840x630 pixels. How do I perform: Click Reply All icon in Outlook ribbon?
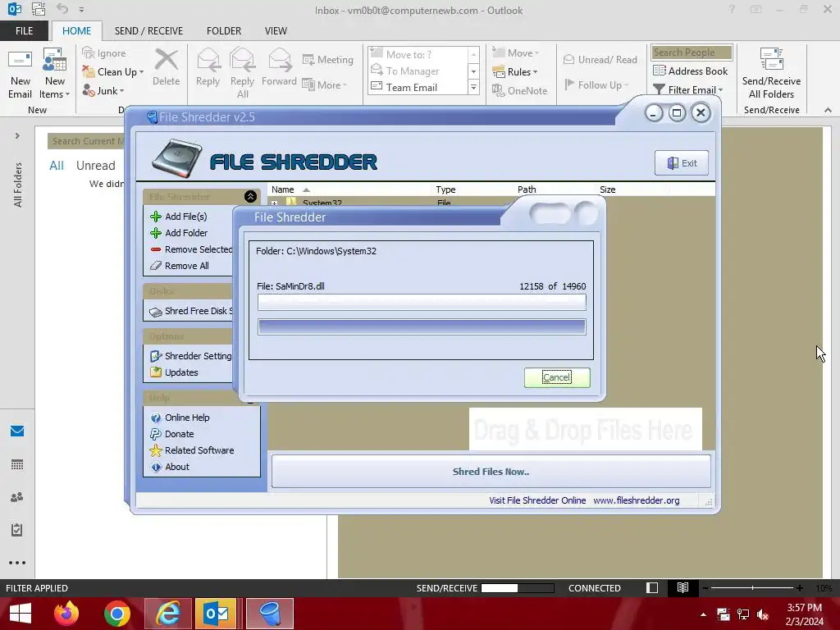coord(242,73)
